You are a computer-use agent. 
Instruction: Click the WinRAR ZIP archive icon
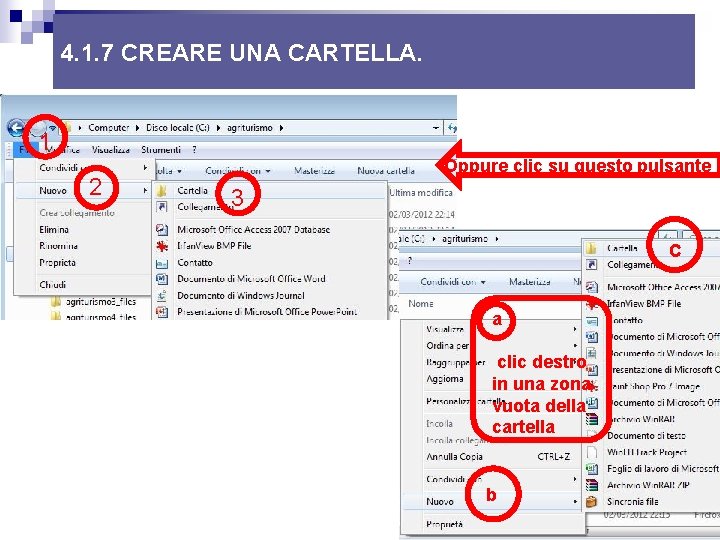(x=592, y=485)
